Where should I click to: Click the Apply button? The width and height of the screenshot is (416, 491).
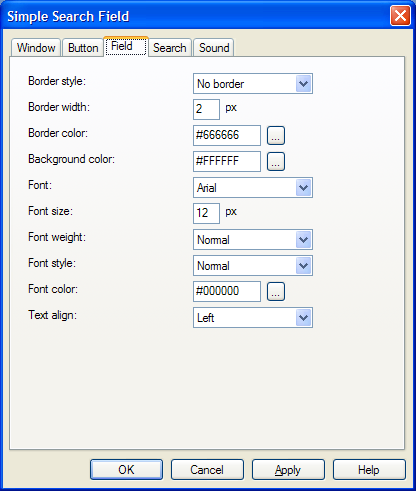pos(288,470)
